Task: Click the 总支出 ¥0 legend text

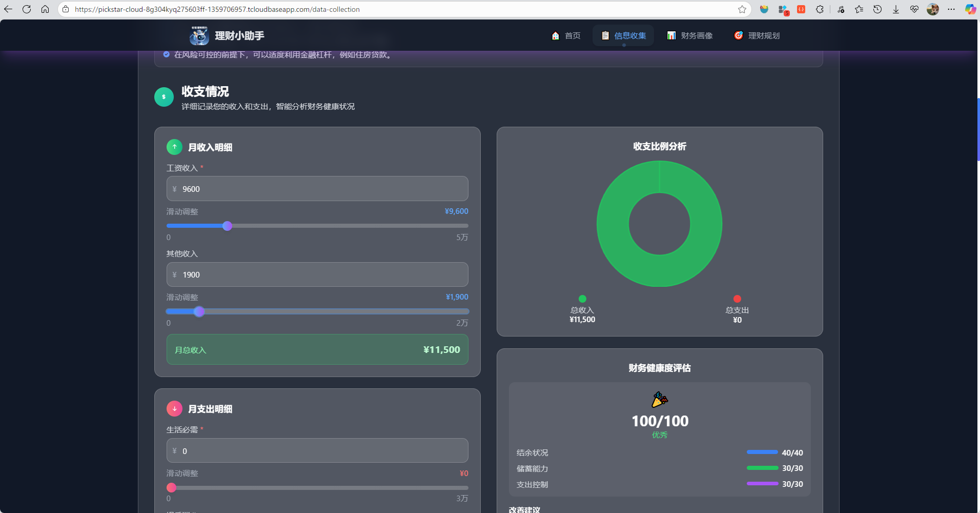Action: point(737,314)
